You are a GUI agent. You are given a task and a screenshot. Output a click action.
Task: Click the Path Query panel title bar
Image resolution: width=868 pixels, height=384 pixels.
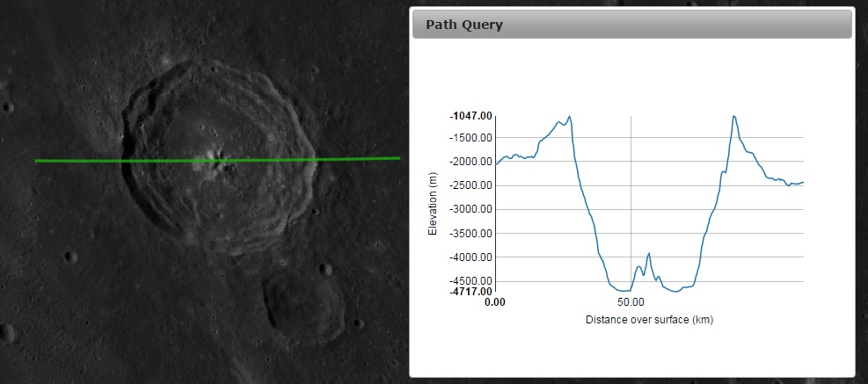point(631,25)
